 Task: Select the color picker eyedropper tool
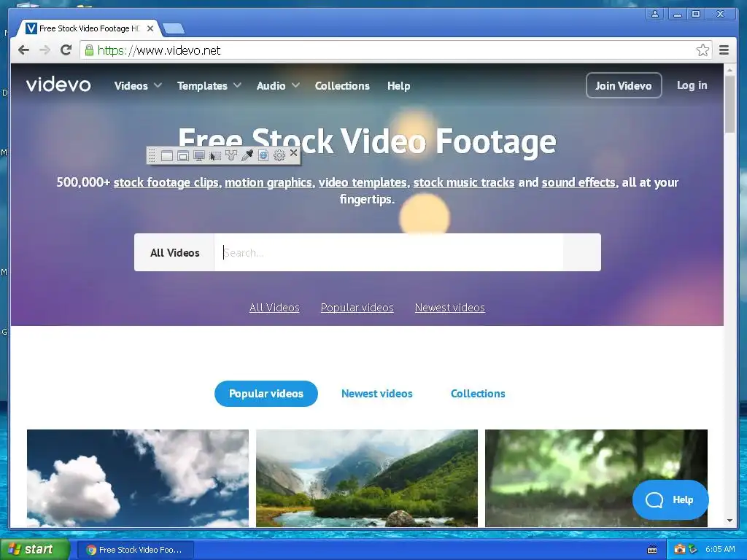click(x=247, y=156)
